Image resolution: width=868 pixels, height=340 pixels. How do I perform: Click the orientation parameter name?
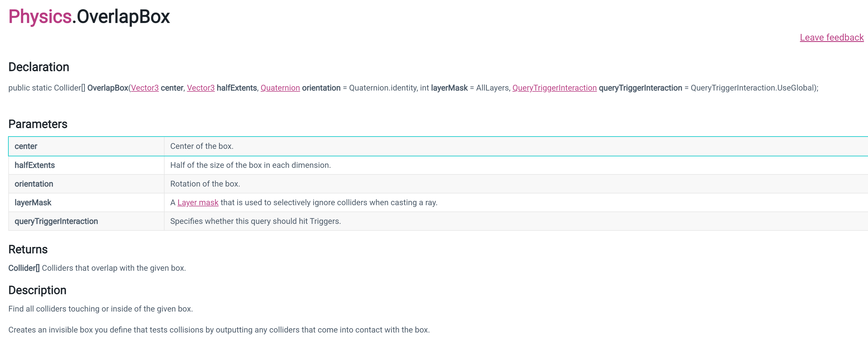click(34, 184)
